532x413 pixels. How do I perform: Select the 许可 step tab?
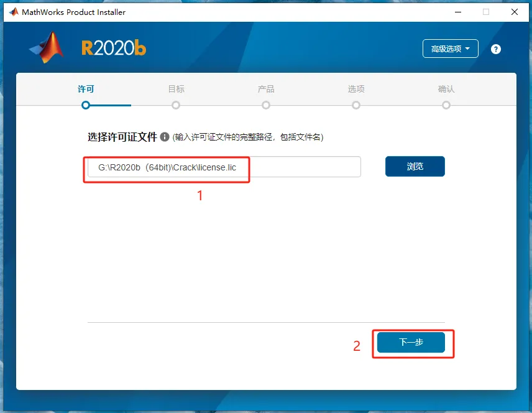point(86,89)
